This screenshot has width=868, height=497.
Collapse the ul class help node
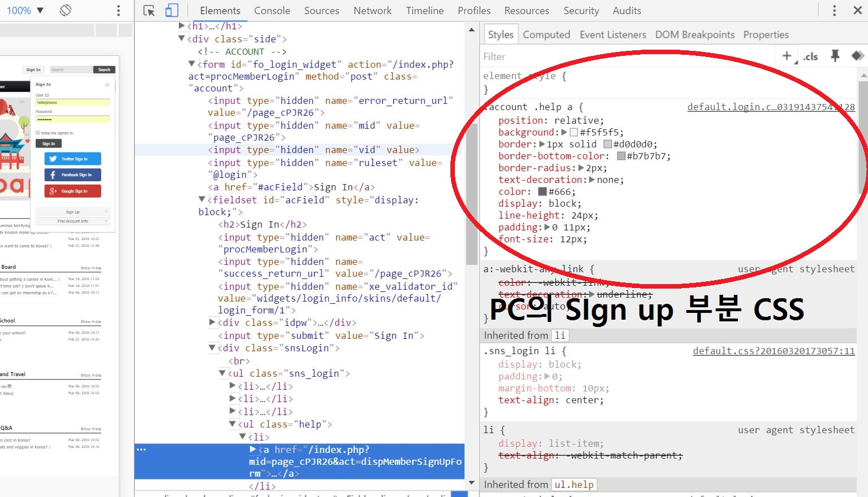(232, 424)
